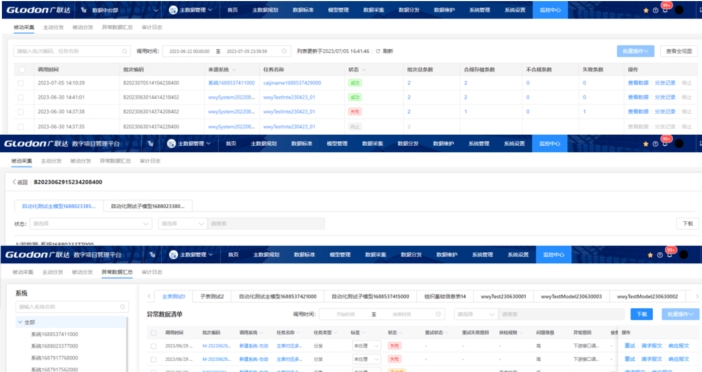Image resolution: width=702 pixels, height=372 pixels.
Task: Tick the checkbox for the 2023-07-05 14:10:39 row
Action: pos(21,83)
